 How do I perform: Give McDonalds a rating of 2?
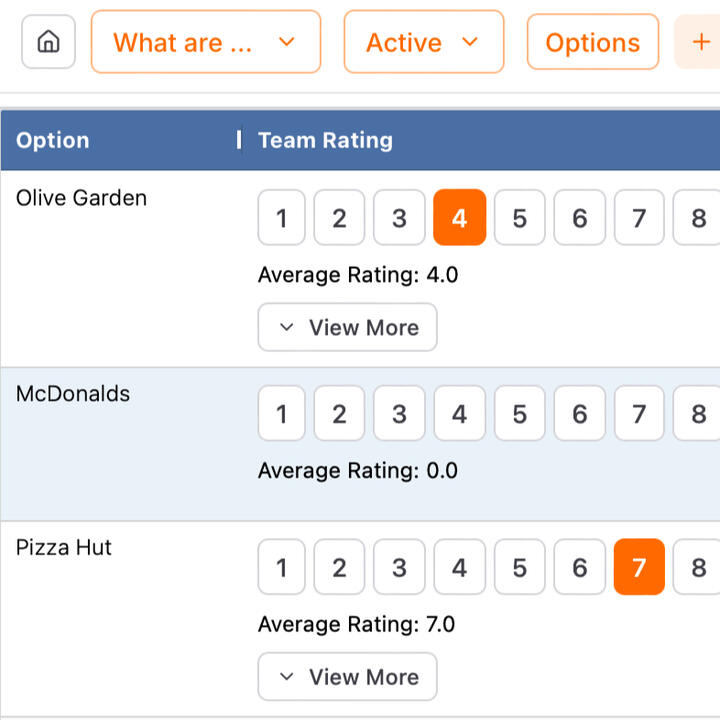340,414
